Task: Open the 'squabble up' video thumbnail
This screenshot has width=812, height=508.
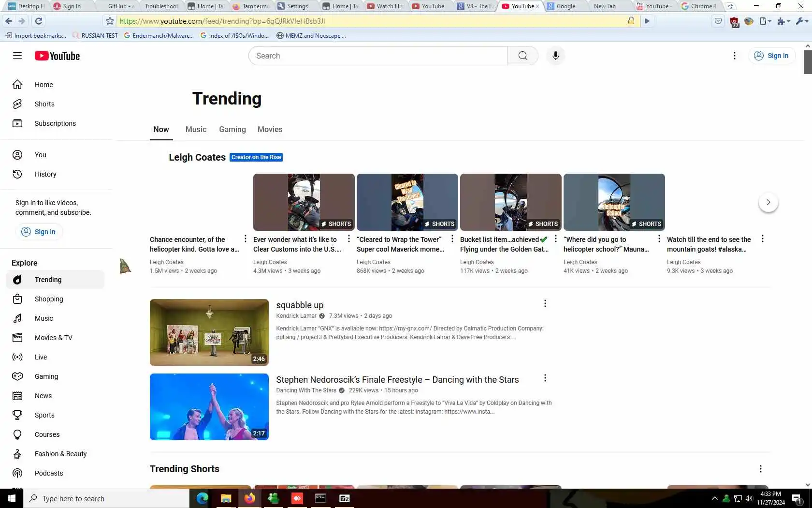Action: [209, 332]
